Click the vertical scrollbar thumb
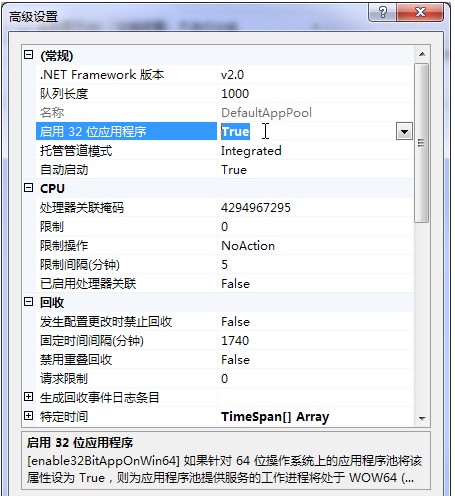This screenshot has width=455, height=496. coord(422,143)
